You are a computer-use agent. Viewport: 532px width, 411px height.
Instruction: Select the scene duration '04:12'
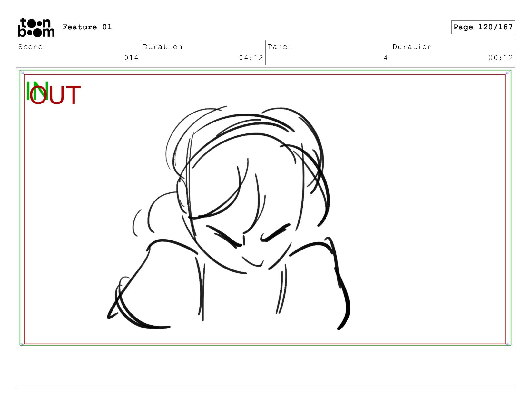click(251, 58)
